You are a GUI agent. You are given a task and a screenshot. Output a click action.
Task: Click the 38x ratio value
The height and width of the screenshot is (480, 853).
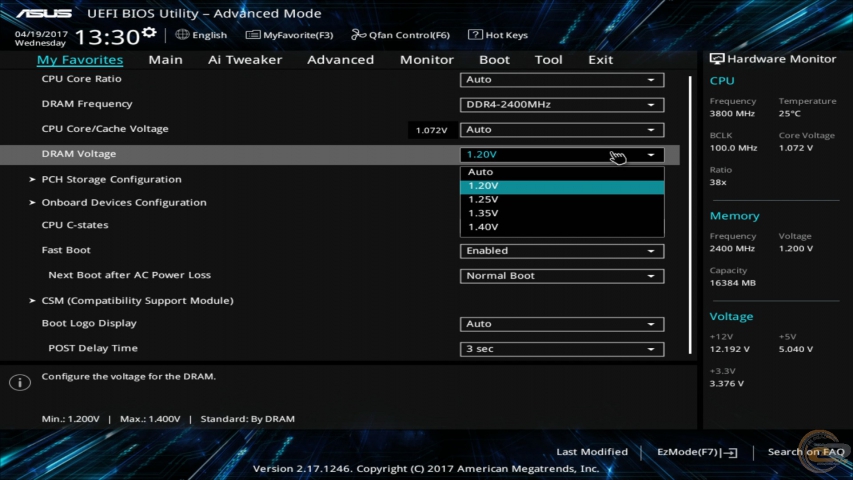pyautogui.click(x=718, y=182)
